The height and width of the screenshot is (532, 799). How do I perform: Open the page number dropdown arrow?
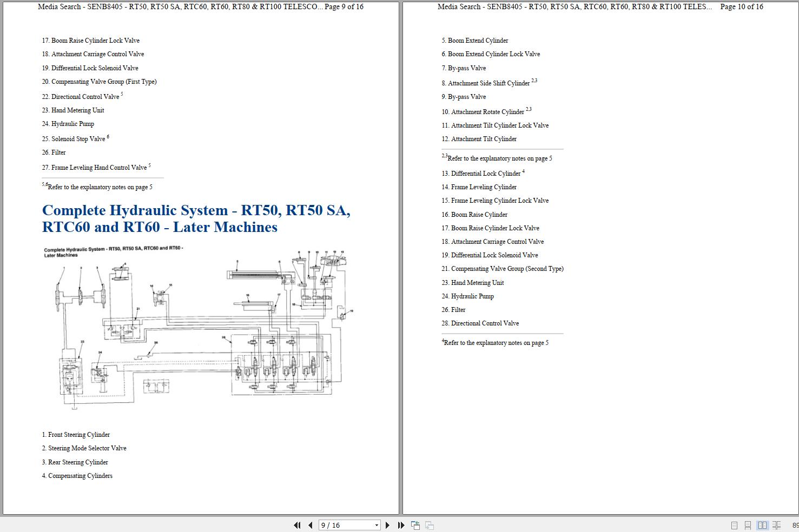coord(377,525)
